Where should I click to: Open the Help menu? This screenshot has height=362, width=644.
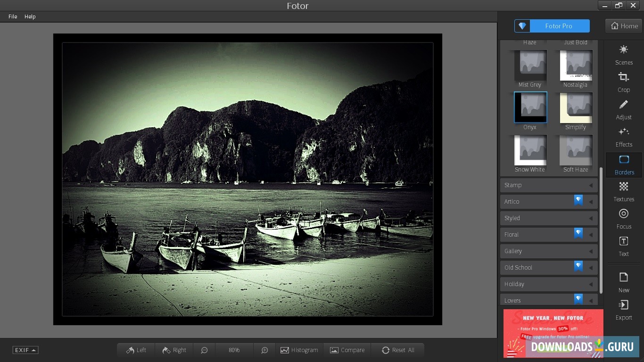(30, 16)
